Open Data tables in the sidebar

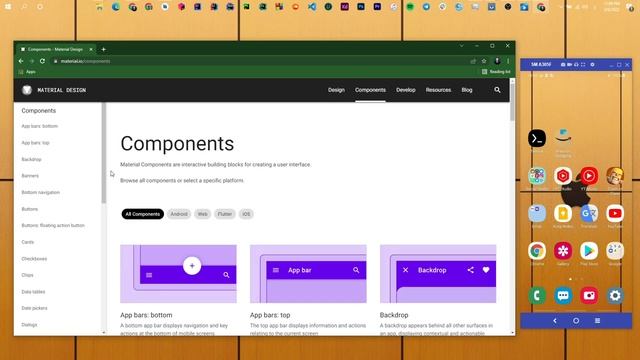click(33, 292)
